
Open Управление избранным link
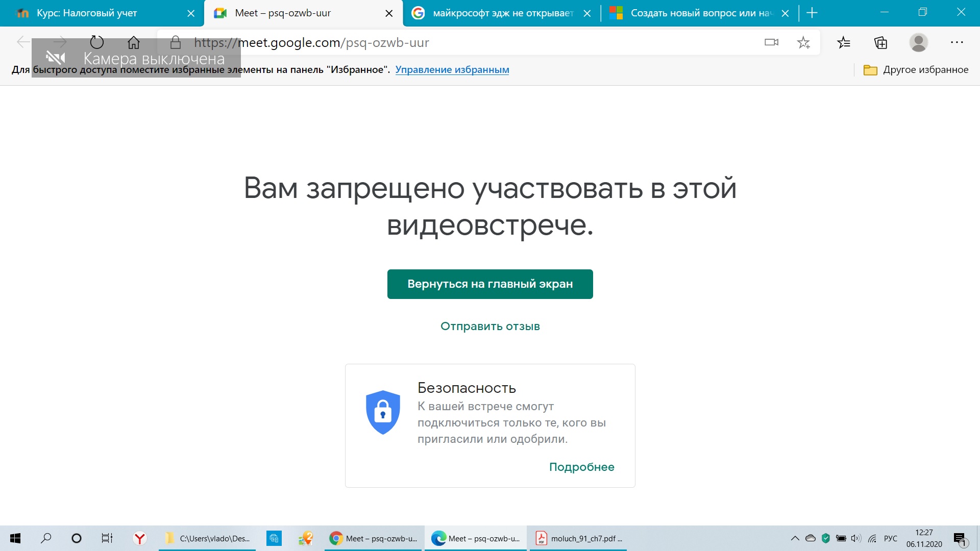(452, 70)
